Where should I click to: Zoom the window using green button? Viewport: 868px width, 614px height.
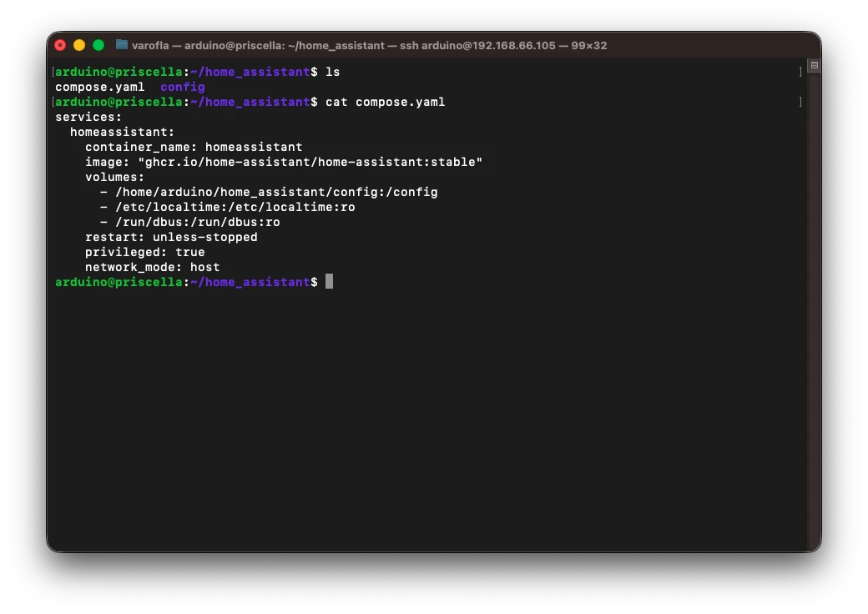[98, 45]
